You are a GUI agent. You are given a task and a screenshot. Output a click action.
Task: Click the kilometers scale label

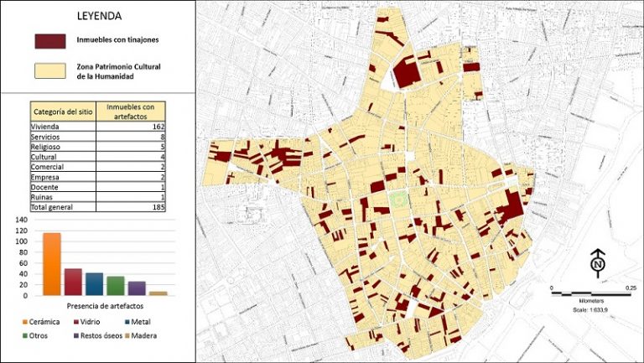[x=590, y=301]
